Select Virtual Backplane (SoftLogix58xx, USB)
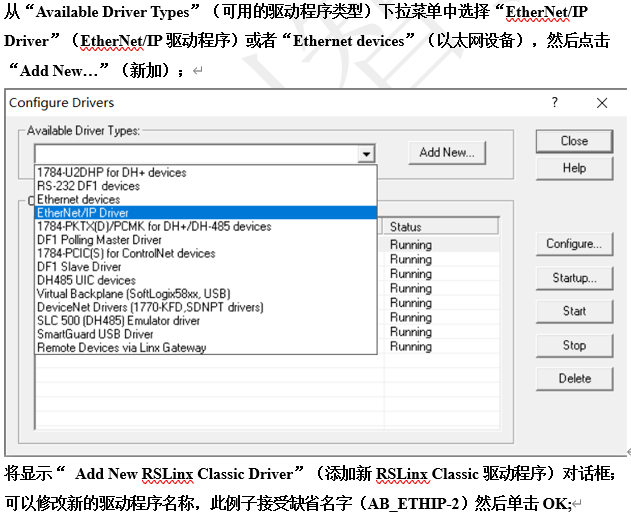This screenshot has height=514, width=631. click(x=206, y=294)
